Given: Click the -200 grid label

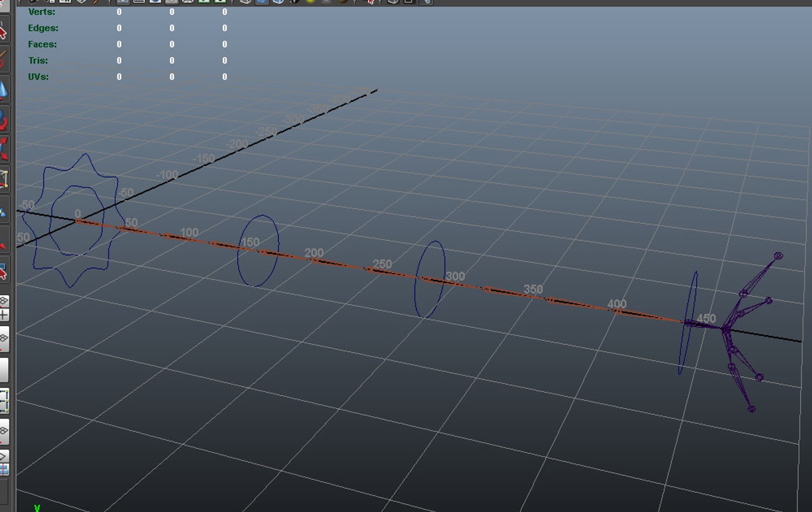Looking at the screenshot, I should 237,144.
